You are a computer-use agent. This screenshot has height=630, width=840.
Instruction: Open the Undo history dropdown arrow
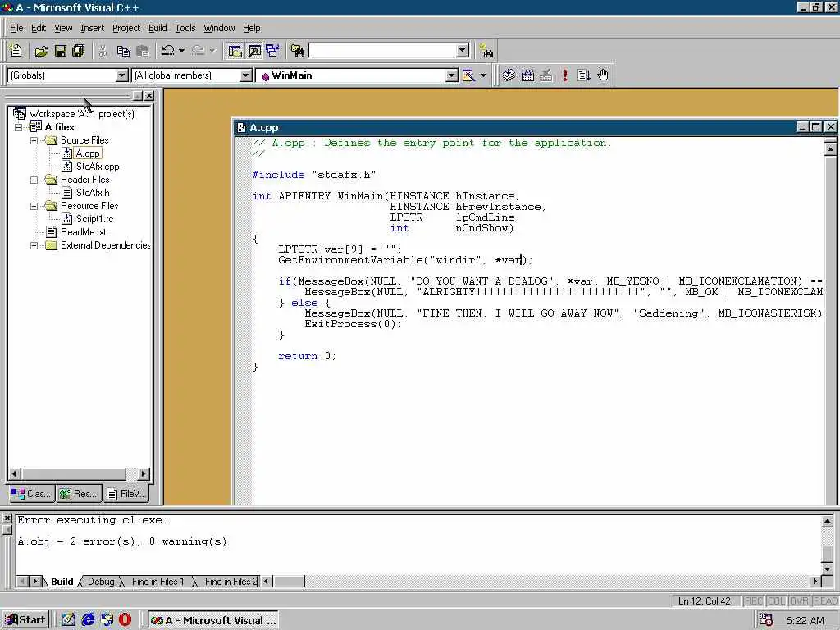pyautogui.click(x=181, y=51)
